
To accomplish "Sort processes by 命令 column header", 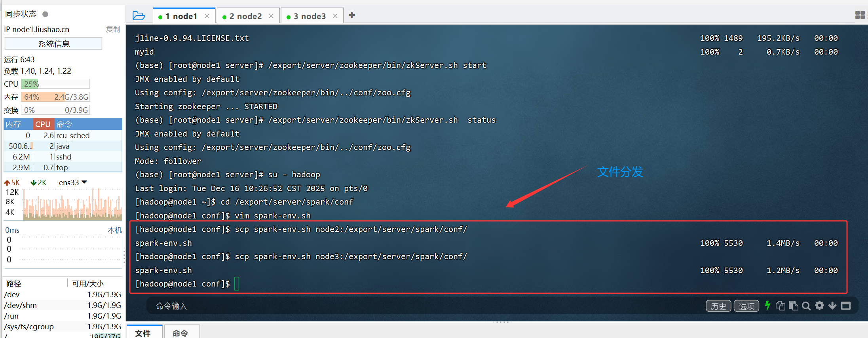I will [x=88, y=124].
